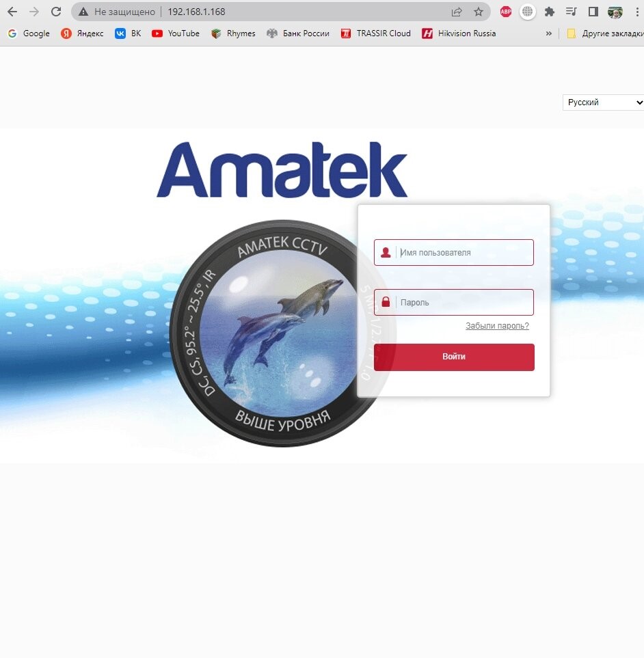Share this page from the address bar

coord(457,12)
